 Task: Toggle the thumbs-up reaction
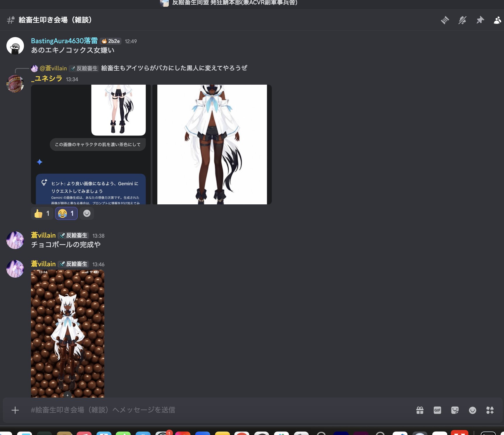tap(42, 213)
